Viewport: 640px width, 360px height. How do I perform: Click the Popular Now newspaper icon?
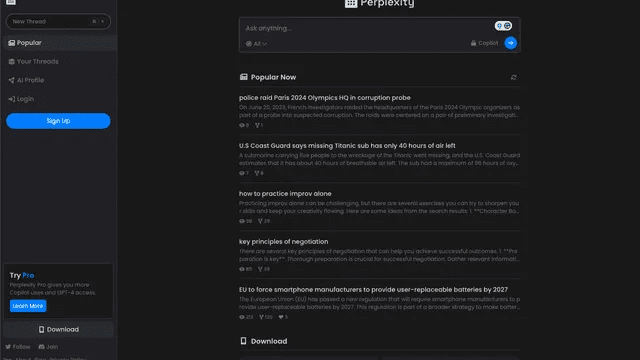[x=244, y=77]
